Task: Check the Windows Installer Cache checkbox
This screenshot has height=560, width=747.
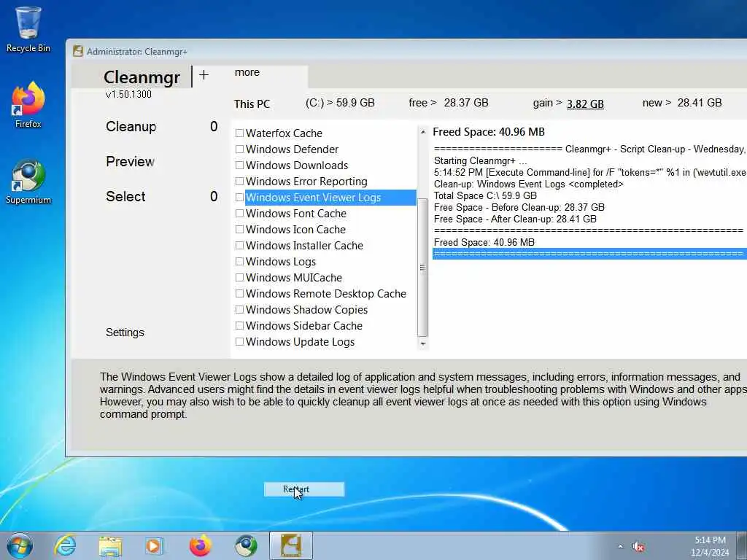Action: coord(239,245)
